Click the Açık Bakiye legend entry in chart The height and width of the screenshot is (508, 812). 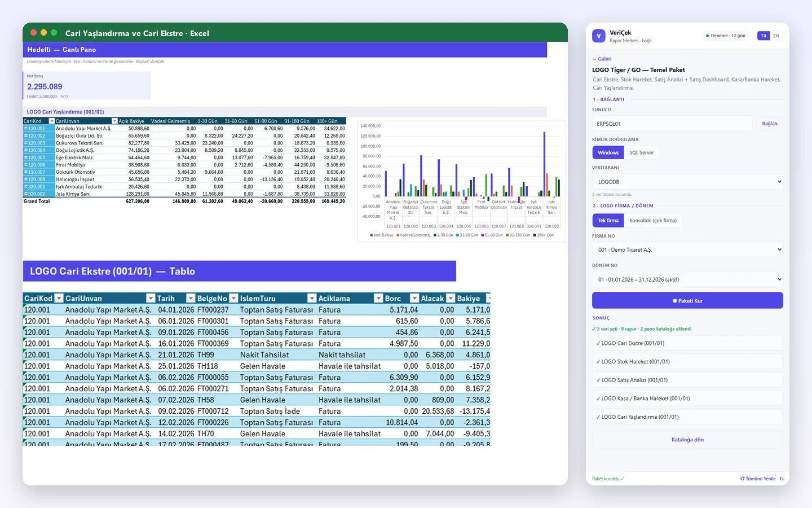382,235
